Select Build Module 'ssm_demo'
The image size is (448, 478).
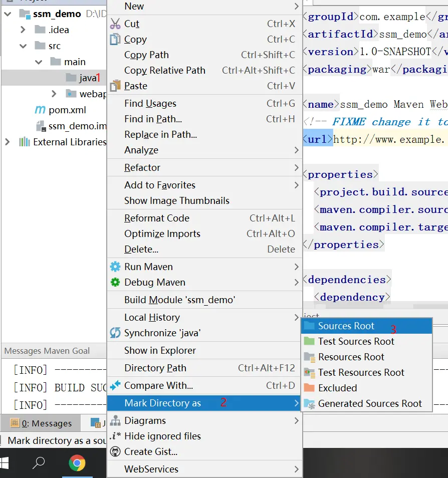[204, 300]
